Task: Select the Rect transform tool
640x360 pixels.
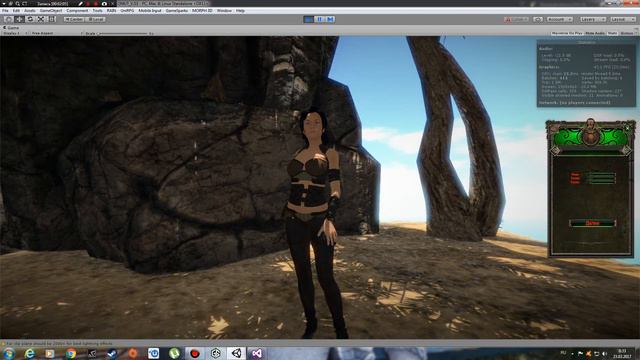Action: tap(52, 19)
